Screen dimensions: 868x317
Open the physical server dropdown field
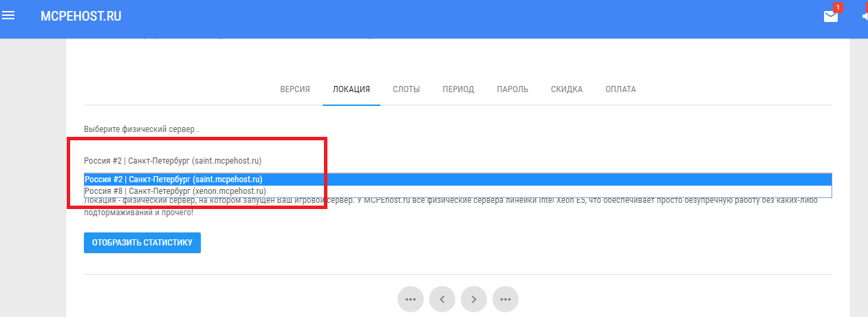(457, 161)
